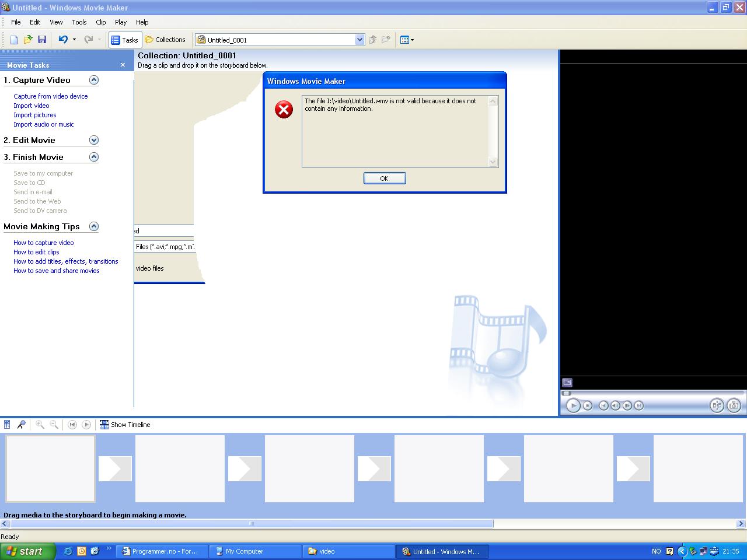Screen dimensions: 747x560
Task: Click the Start button on taskbar
Action: point(27,551)
